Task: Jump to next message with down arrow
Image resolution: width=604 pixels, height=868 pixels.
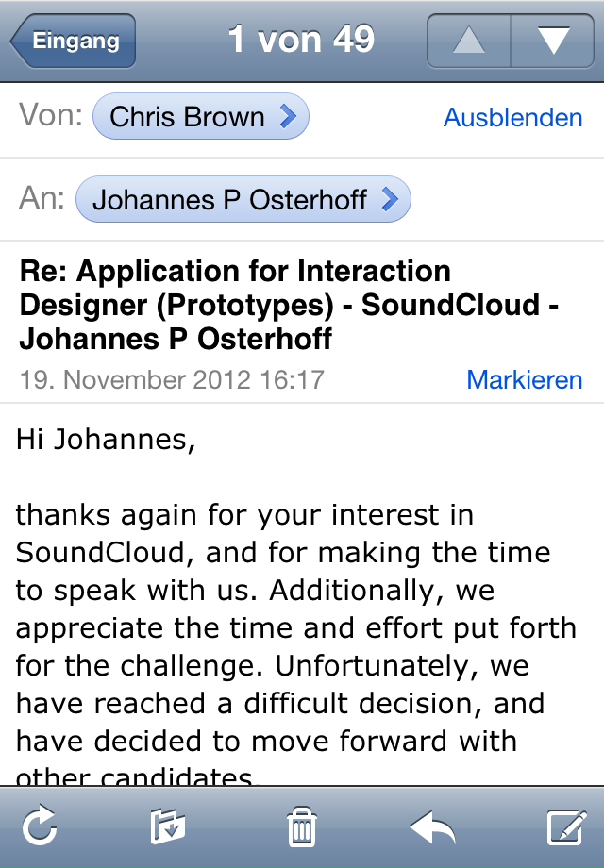Action: [x=552, y=41]
